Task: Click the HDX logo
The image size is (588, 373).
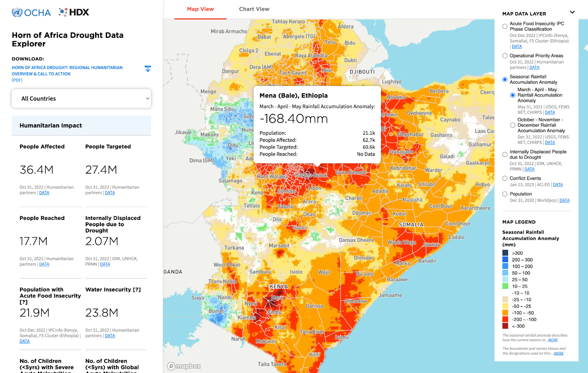Action: coord(73,12)
